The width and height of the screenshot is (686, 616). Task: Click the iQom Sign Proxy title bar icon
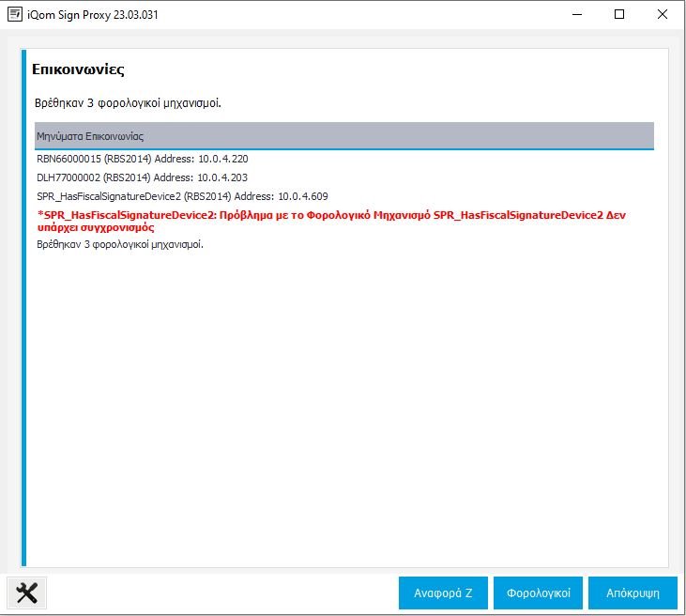pos(15,14)
